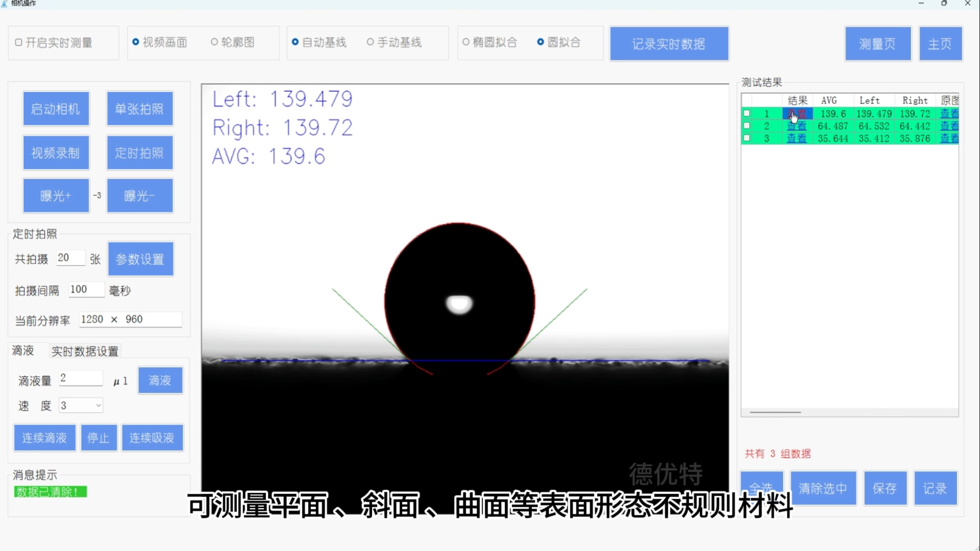
Task: Check the checkbox for result row 1
Action: 747,113
